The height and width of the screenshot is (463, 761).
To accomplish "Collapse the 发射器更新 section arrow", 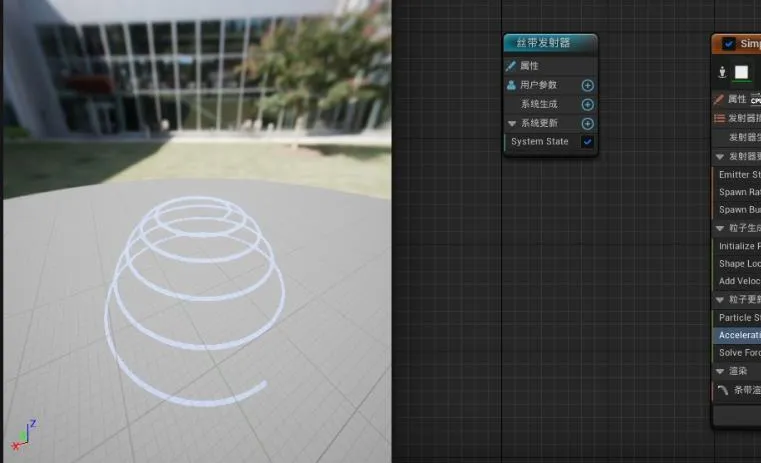I will 720,157.
